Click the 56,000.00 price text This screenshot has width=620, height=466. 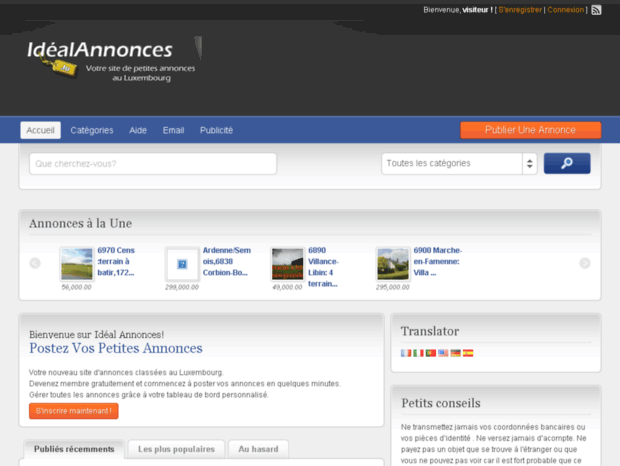76,287
